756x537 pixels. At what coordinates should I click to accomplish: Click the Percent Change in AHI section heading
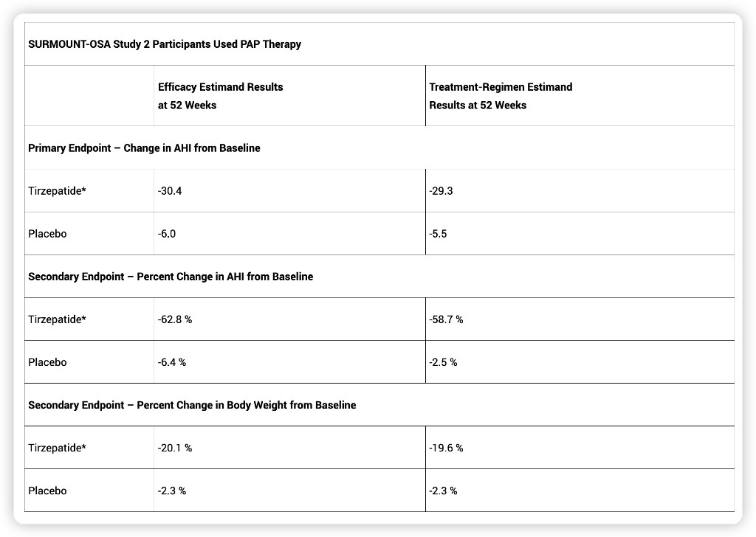pos(171,277)
